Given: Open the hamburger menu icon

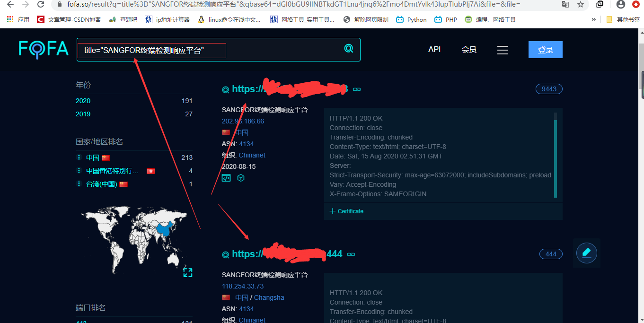Looking at the screenshot, I should [503, 50].
